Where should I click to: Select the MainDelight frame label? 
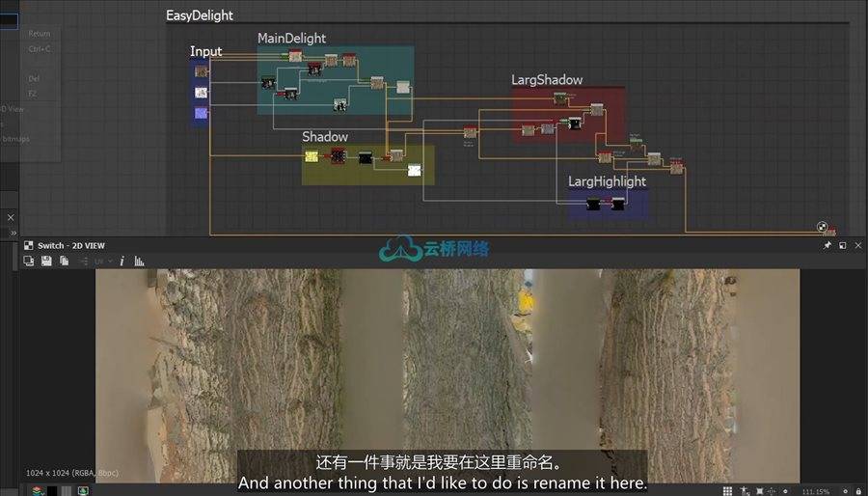(x=291, y=39)
